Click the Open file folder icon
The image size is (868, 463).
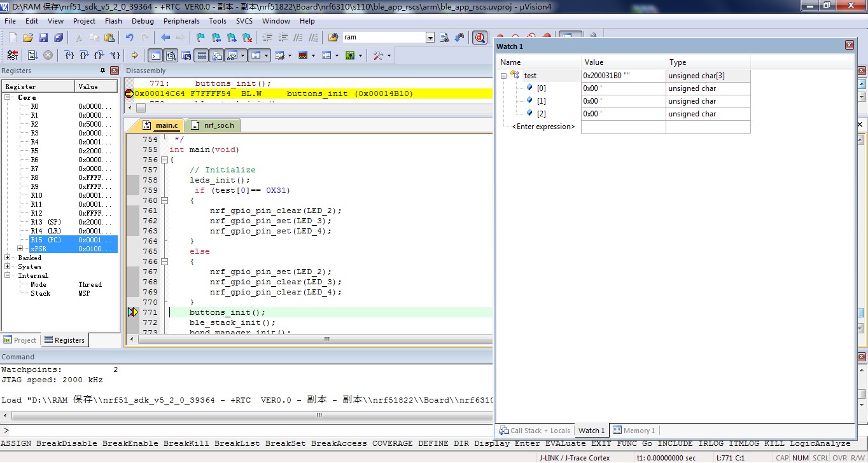point(28,38)
